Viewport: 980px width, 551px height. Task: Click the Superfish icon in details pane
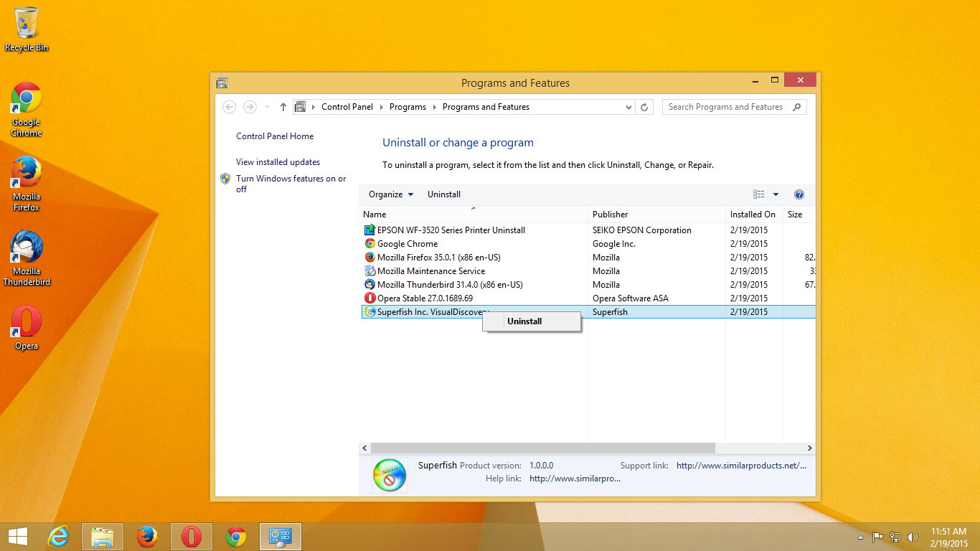390,475
